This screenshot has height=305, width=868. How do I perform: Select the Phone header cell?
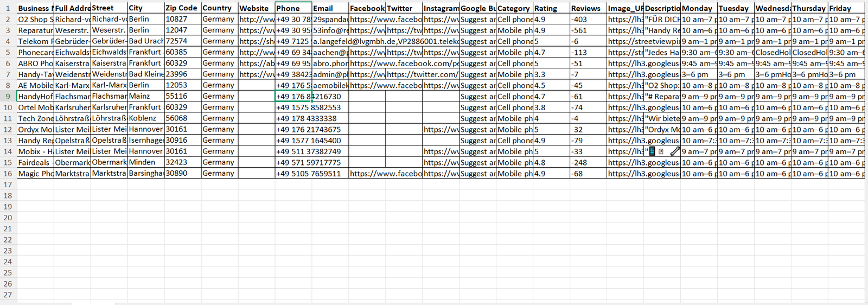coord(293,8)
